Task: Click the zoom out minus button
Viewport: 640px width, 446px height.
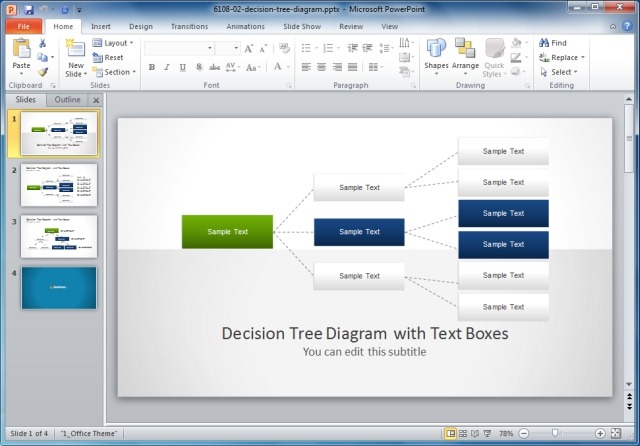Action: 524,433
